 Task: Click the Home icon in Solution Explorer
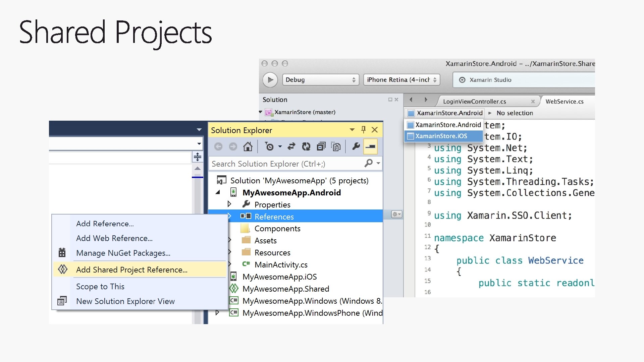click(248, 146)
